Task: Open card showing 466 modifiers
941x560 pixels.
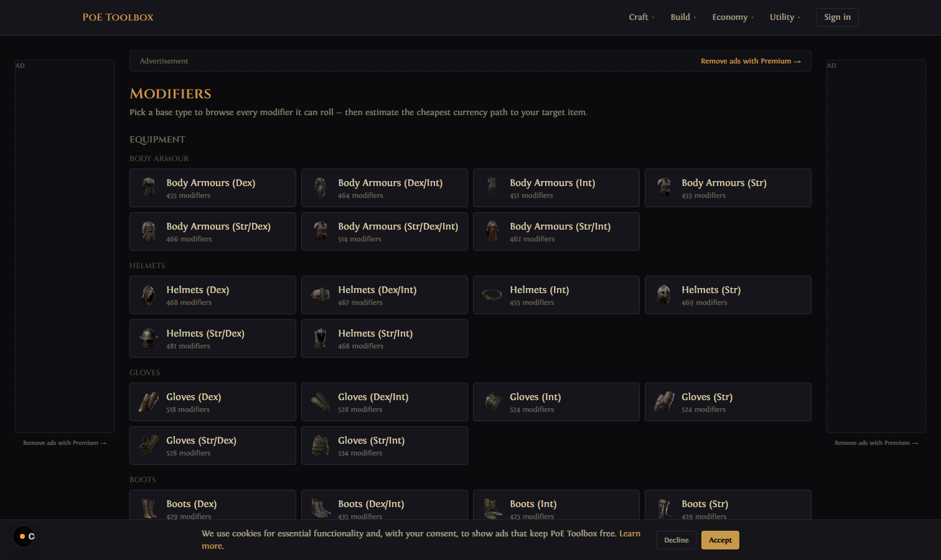Action: tap(213, 231)
